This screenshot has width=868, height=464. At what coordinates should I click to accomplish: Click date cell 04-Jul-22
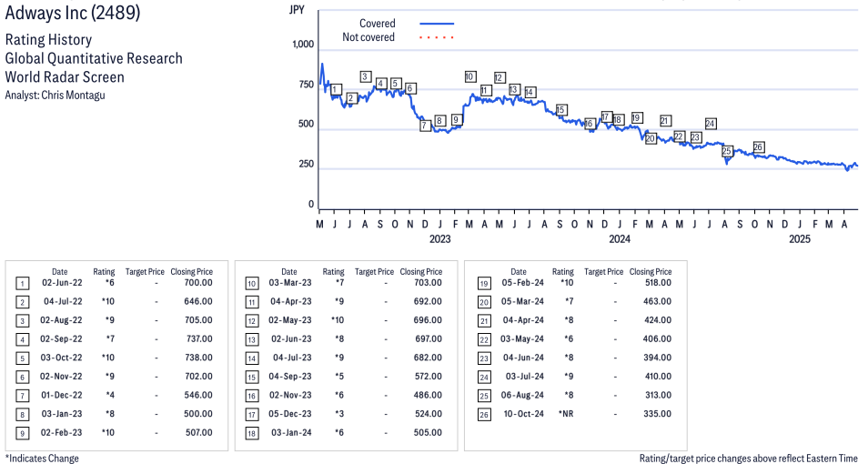point(63,301)
